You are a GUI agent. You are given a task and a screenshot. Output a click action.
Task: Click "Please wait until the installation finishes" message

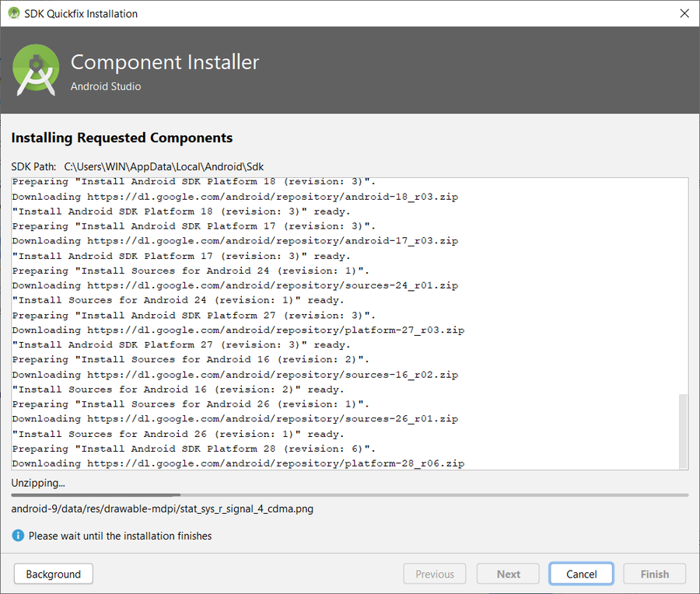pos(120,536)
